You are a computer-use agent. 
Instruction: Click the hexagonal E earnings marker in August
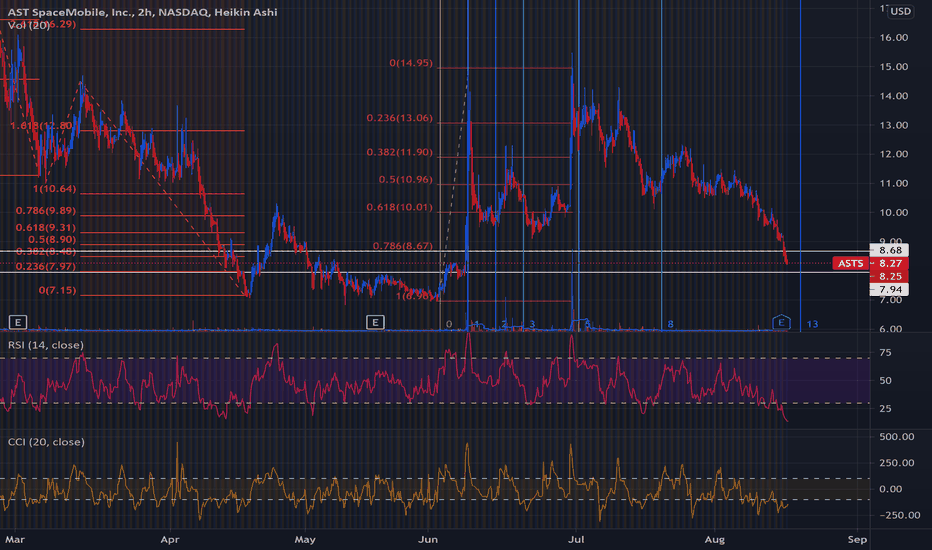[781, 322]
